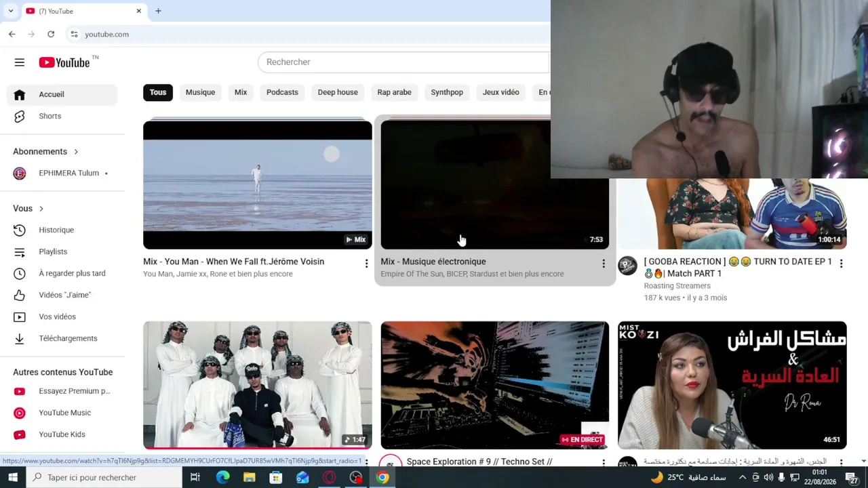Select the Rap arabe filter chip

coord(394,92)
